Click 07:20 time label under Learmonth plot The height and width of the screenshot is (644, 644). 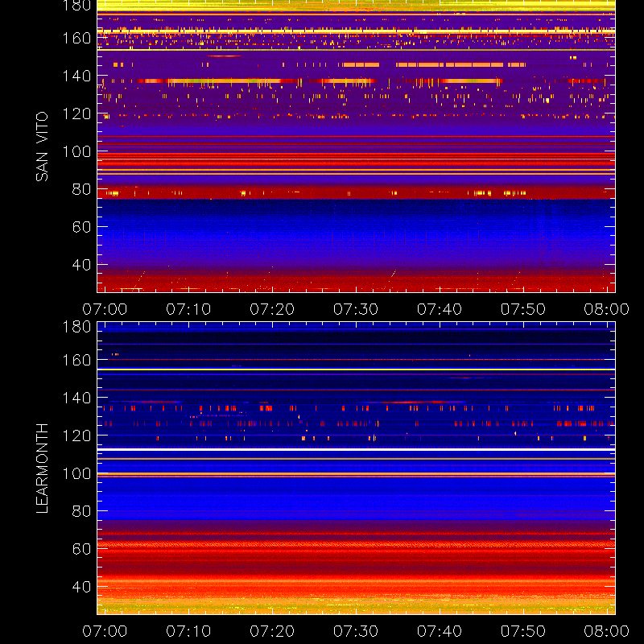pos(272,631)
